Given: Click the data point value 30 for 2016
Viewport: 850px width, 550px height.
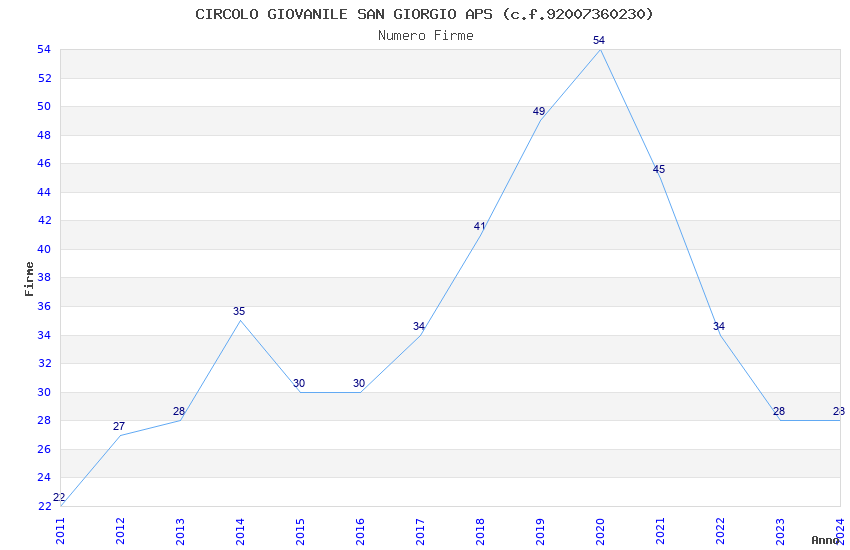Looking at the screenshot, I should point(359,384).
